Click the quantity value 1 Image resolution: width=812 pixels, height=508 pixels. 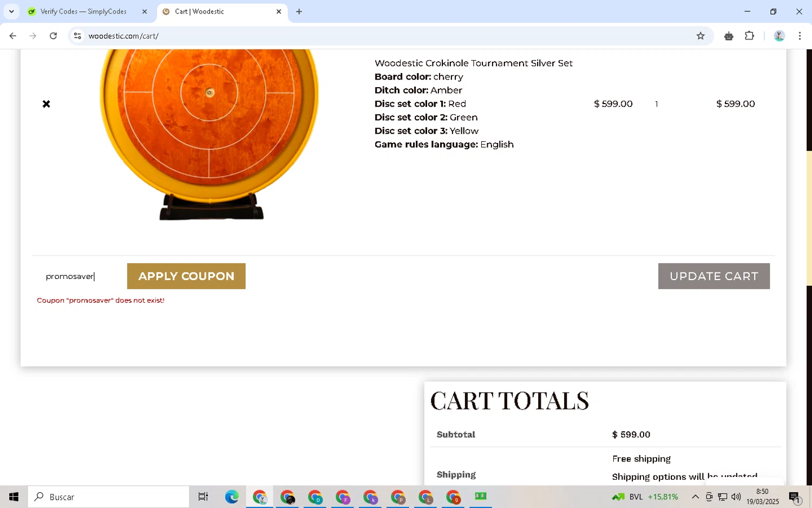tap(656, 104)
